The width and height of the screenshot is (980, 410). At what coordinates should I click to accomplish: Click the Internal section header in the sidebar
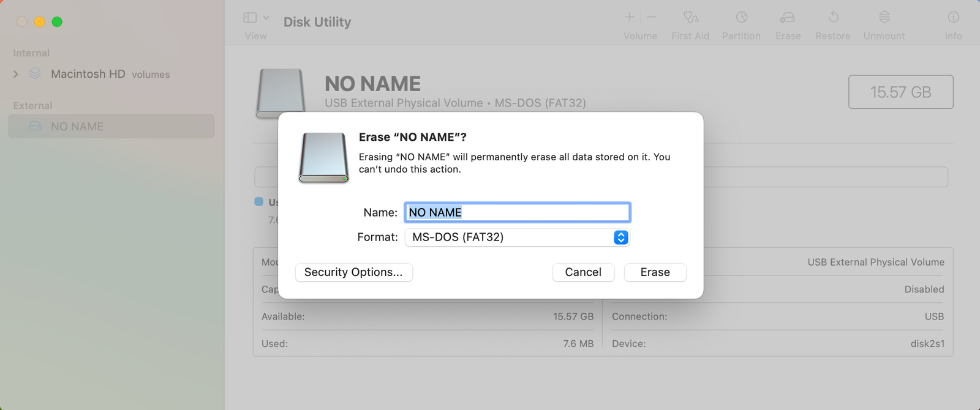pos(31,53)
